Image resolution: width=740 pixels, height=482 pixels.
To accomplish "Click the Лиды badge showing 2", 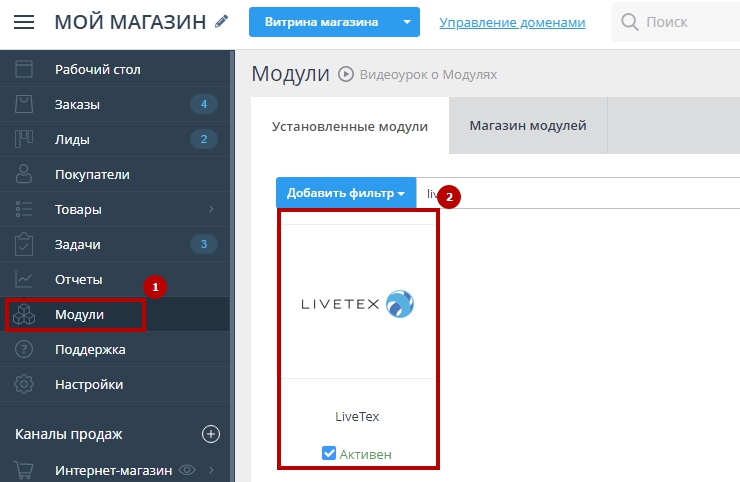I will pos(204,139).
